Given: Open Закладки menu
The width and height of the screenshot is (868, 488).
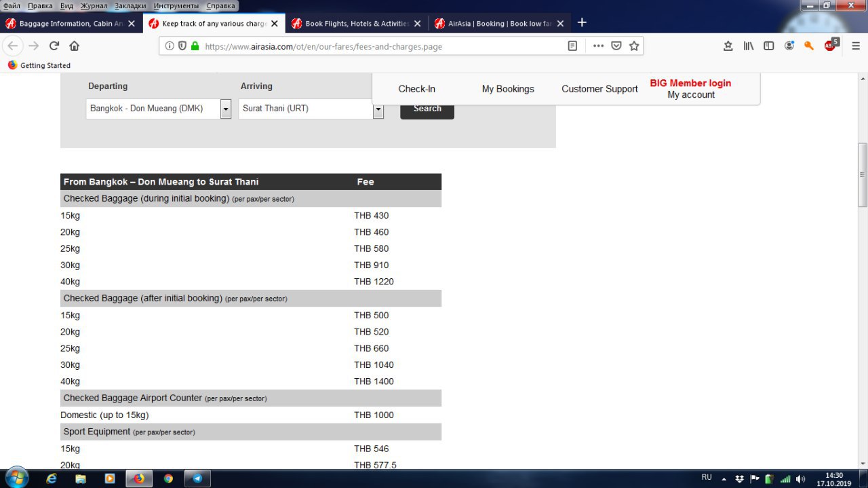Looking at the screenshot, I should coord(131,5).
